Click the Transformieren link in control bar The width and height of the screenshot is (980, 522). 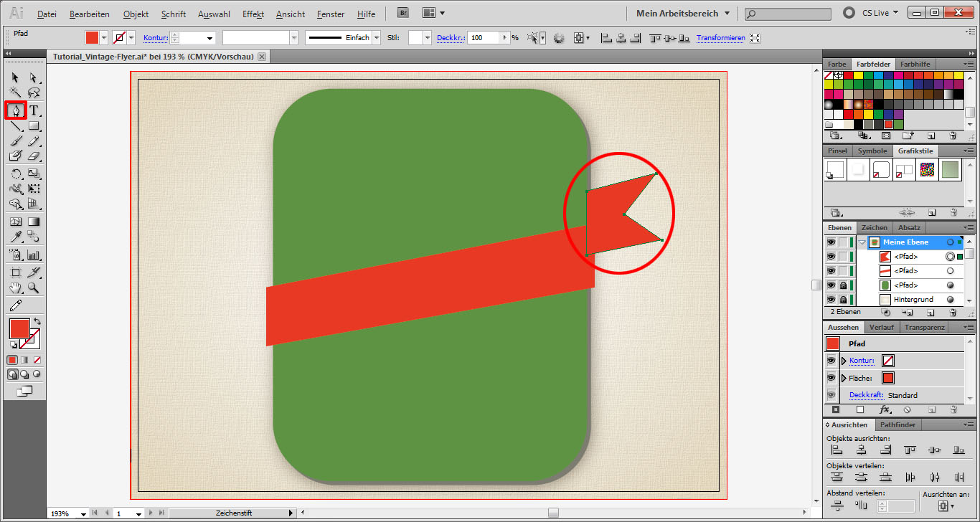[x=720, y=38]
